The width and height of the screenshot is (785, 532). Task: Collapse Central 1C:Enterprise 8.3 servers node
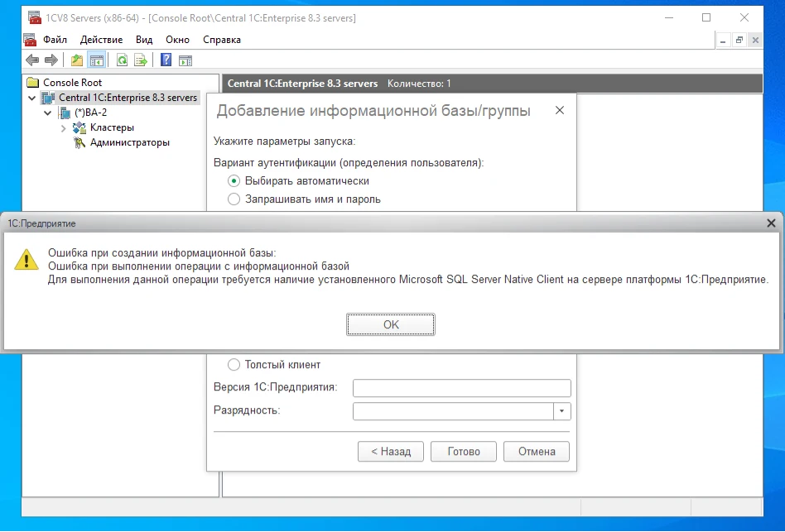point(32,98)
